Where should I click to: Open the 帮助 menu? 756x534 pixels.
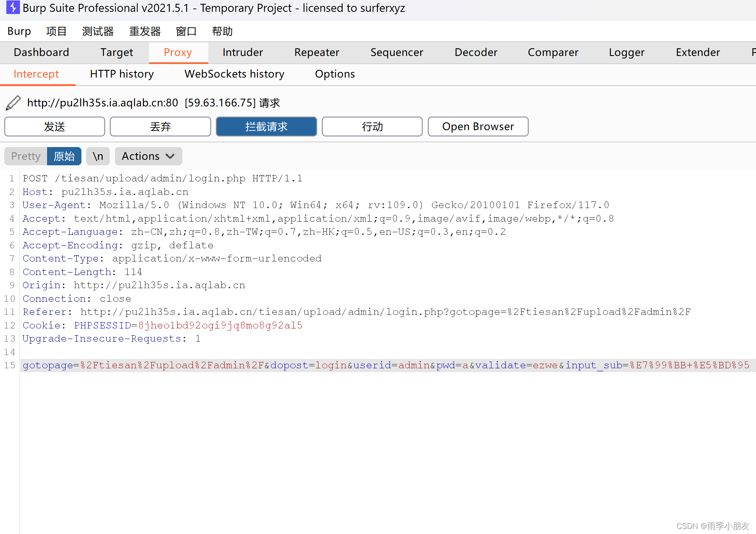[x=222, y=31]
